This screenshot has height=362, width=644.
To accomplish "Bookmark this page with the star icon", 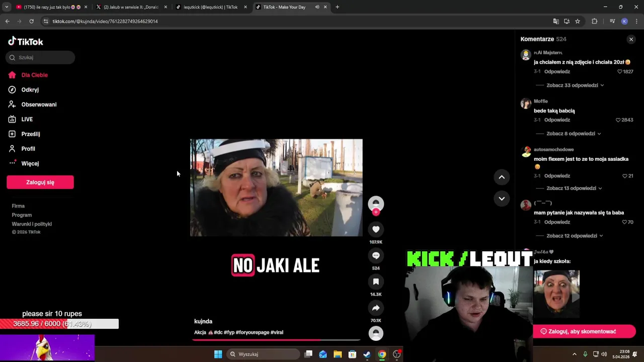I will click(578, 21).
